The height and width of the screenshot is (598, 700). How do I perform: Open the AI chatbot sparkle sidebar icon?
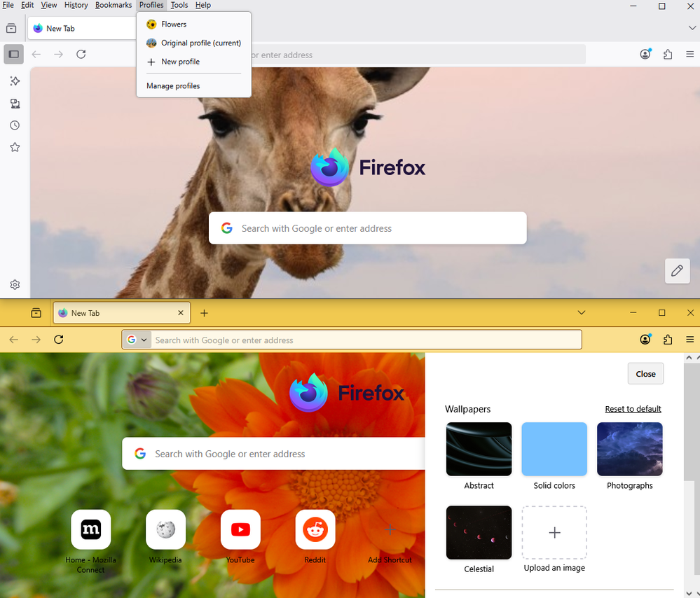click(x=15, y=81)
